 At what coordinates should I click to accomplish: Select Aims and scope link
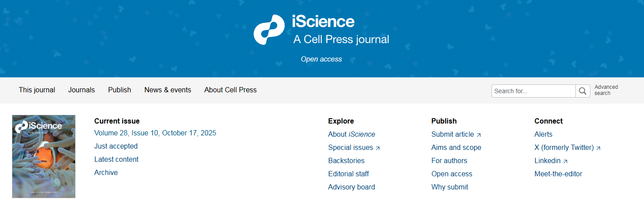456,148
